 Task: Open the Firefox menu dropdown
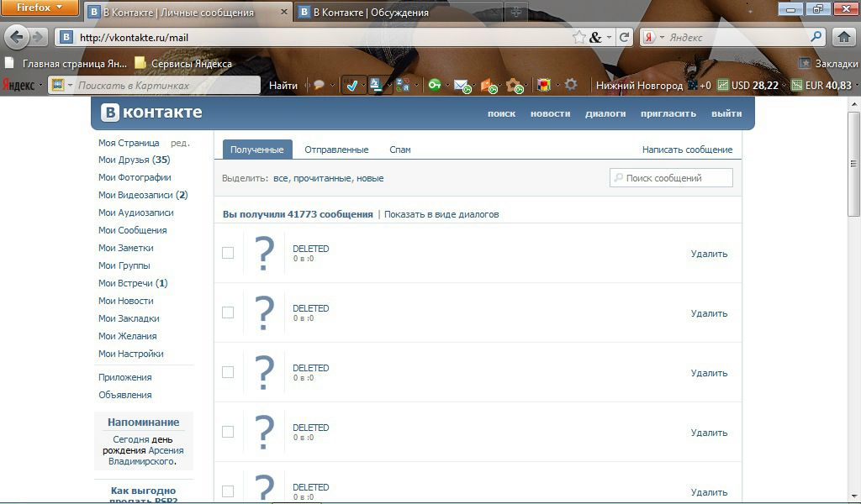click(x=41, y=8)
